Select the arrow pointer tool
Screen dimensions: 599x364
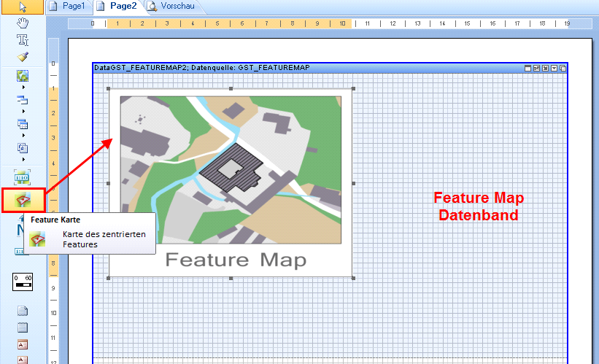23,7
